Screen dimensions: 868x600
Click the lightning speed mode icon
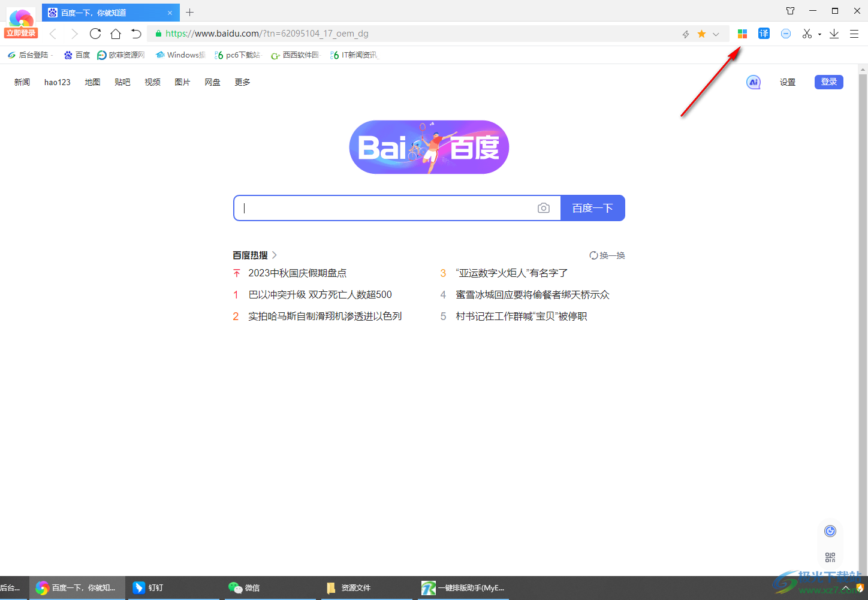tap(686, 34)
